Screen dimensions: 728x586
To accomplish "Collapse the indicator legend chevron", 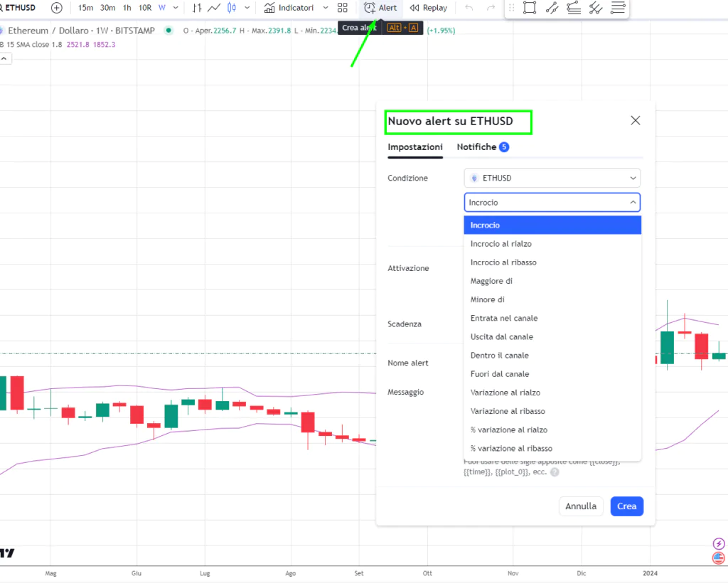I will (4, 58).
